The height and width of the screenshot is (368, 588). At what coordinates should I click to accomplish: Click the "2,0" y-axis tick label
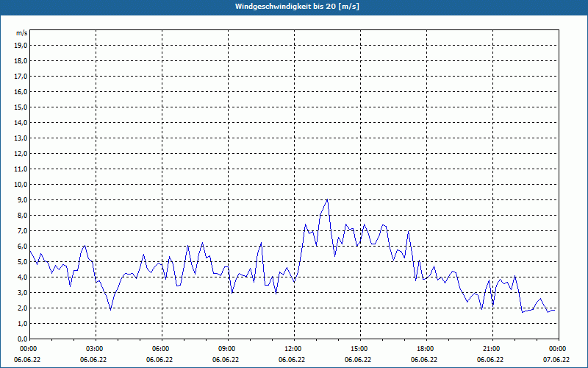pyautogui.click(x=23, y=308)
